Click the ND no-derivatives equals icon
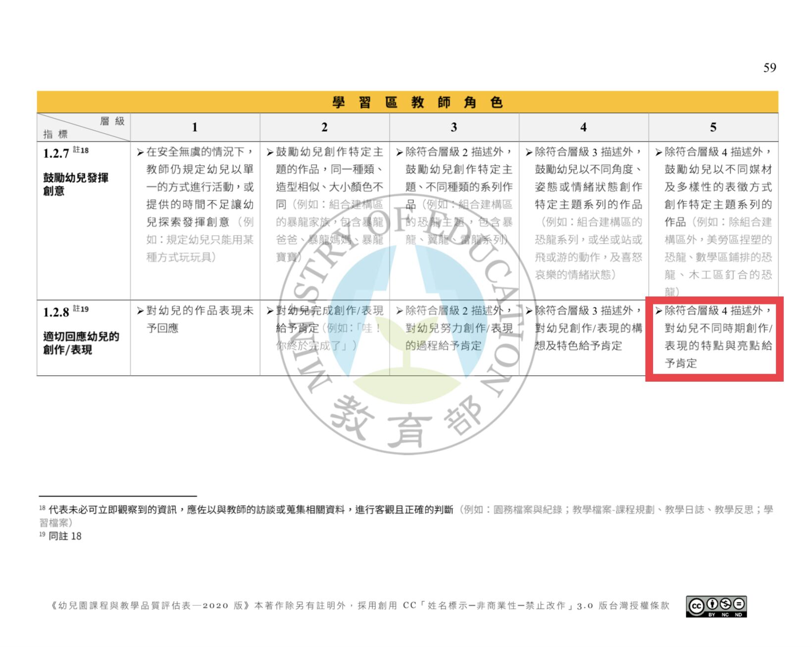The image size is (812, 647). click(x=739, y=604)
